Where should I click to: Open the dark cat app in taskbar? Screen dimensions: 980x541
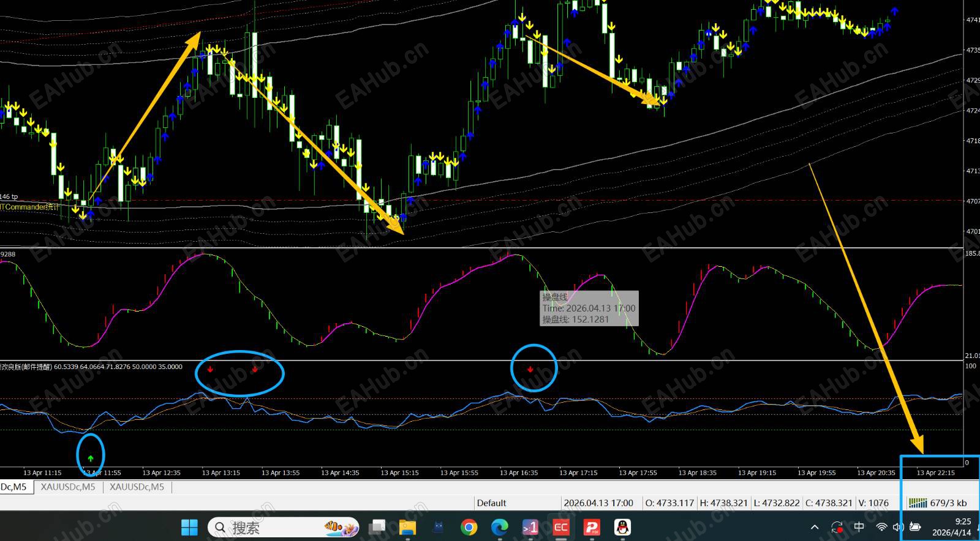(x=438, y=527)
